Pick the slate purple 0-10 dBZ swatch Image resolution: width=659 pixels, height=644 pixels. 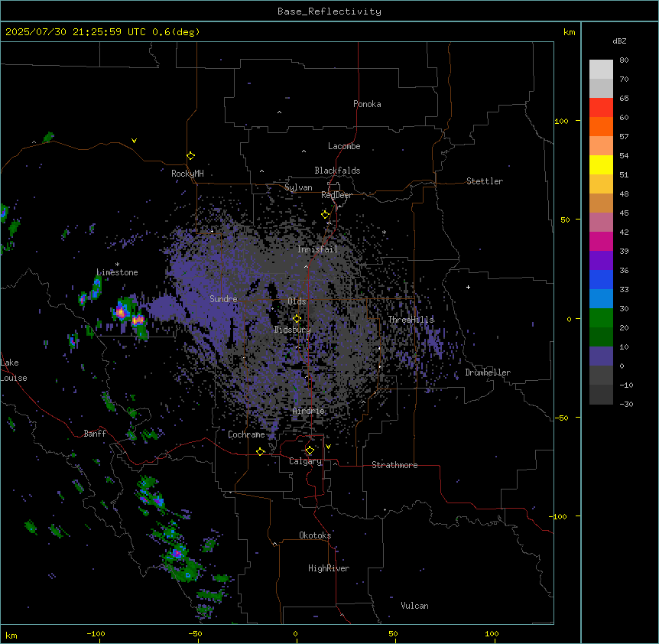pyautogui.click(x=601, y=356)
